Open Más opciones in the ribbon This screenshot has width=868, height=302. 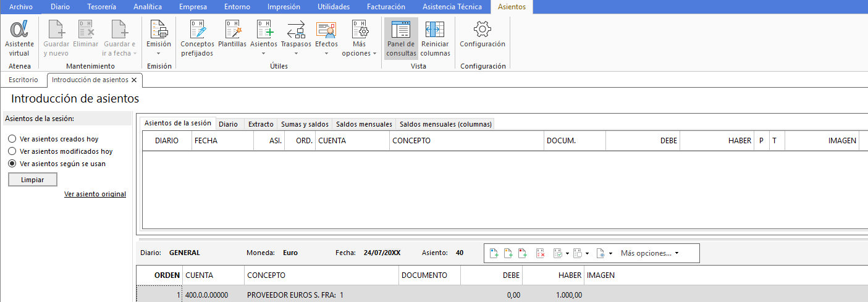pyautogui.click(x=360, y=38)
